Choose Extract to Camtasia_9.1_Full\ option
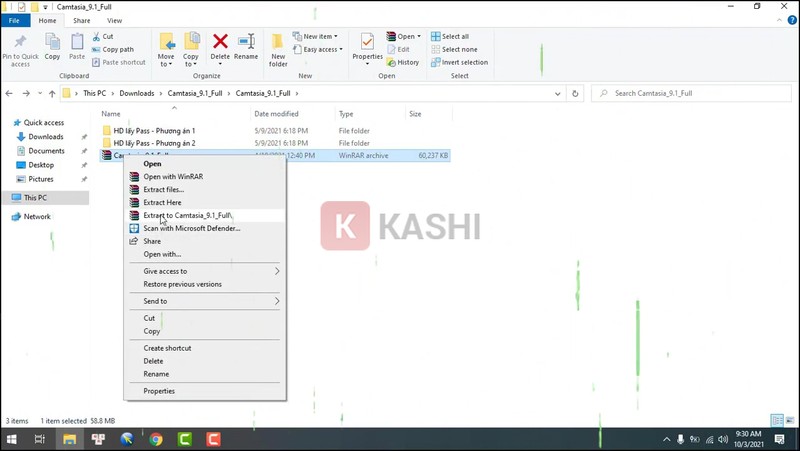Screen dimensions: 800x451 pos(205,215)
